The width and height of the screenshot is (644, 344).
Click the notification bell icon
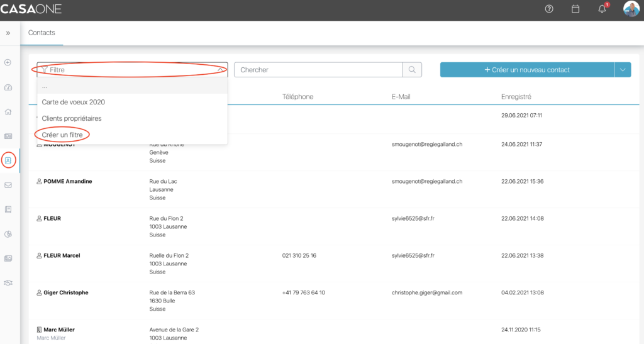point(602,9)
